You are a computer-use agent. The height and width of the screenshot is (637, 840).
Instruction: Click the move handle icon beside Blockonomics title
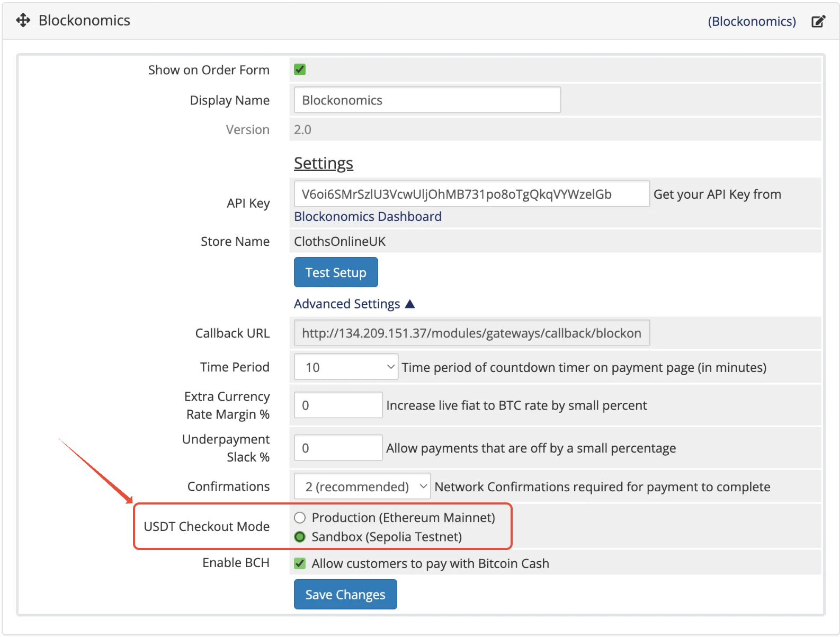tap(23, 21)
